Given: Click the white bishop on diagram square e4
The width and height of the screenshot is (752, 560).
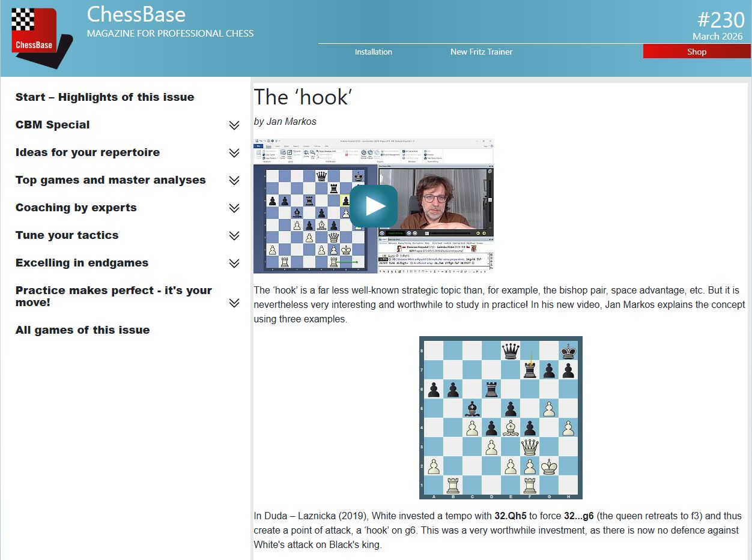Looking at the screenshot, I should point(511,427).
